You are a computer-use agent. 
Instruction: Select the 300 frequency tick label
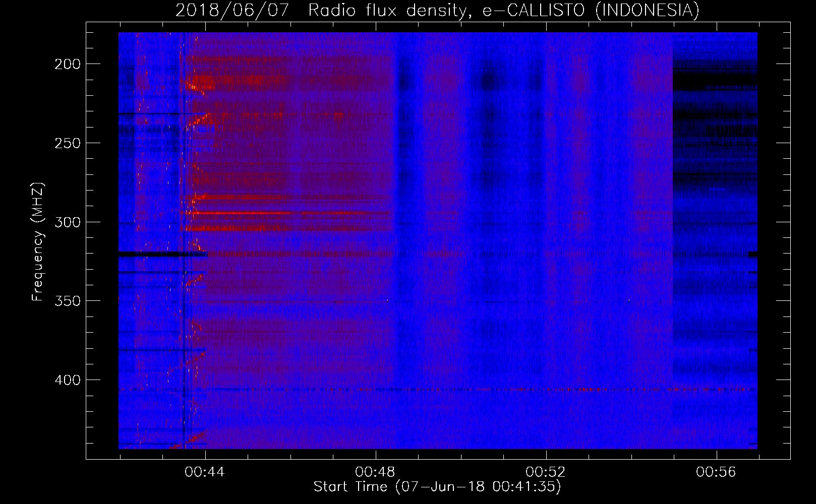(x=68, y=222)
